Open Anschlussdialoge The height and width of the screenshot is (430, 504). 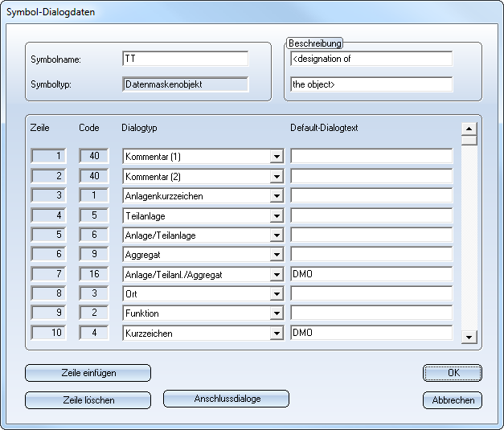[x=227, y=399]
